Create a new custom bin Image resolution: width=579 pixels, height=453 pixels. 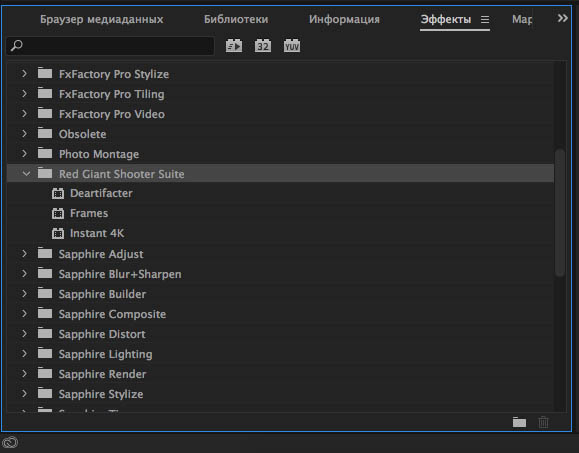click(x=519, y=422)
